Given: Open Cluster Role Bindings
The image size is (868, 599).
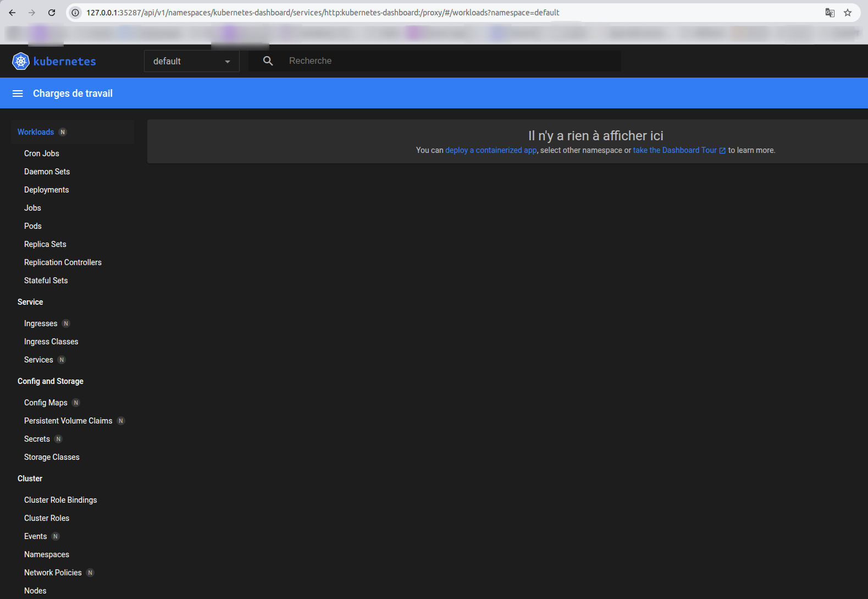Looking at the screenshot, I should coord(60,500).
